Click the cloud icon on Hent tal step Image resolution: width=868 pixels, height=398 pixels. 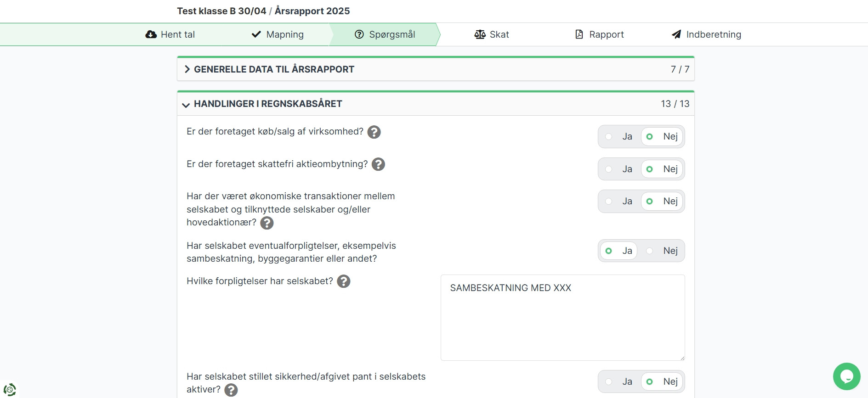(x=152, y=34)
